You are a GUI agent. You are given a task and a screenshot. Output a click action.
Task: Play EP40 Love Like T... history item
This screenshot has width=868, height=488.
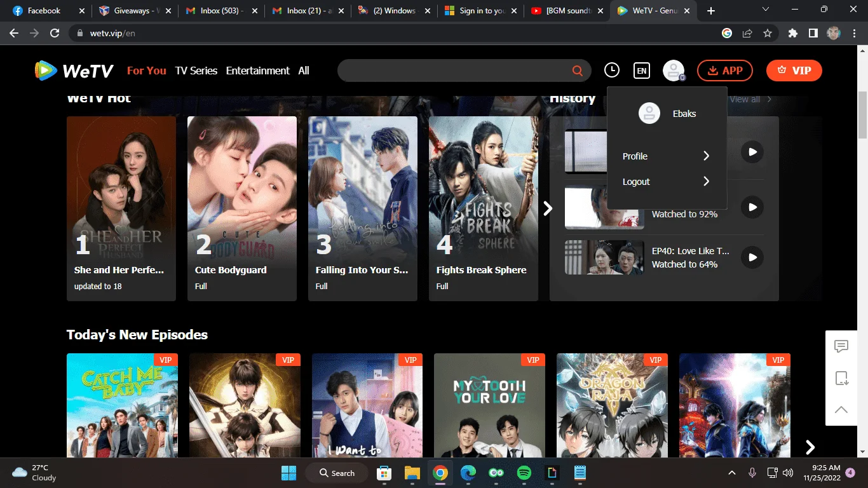(752, 257)
